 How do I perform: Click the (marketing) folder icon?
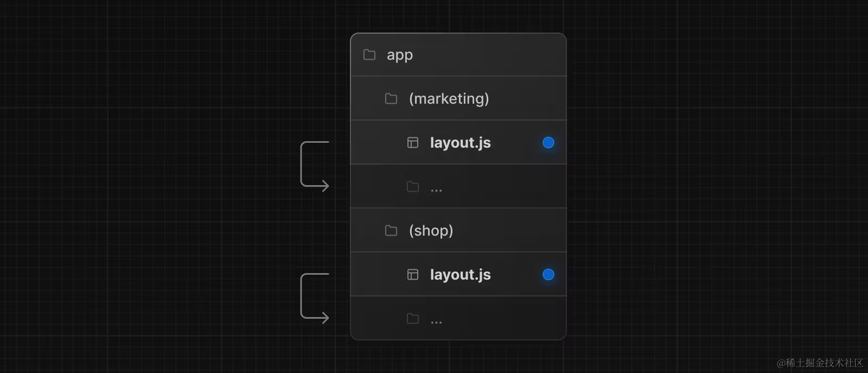coord(391,99)
